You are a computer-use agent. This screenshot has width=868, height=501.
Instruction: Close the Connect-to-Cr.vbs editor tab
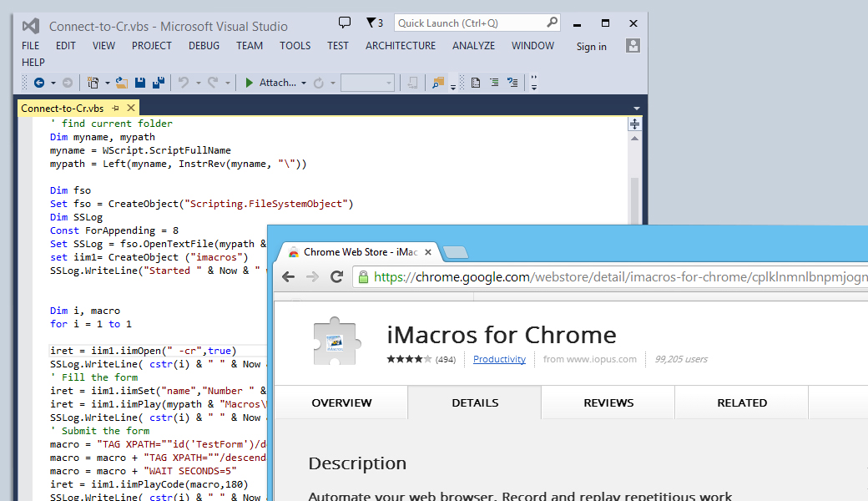pos(131,108)
